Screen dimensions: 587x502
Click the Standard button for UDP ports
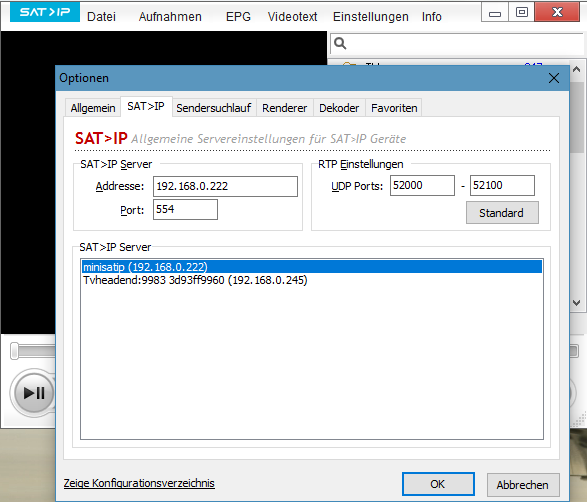click(x=502, y=213)
